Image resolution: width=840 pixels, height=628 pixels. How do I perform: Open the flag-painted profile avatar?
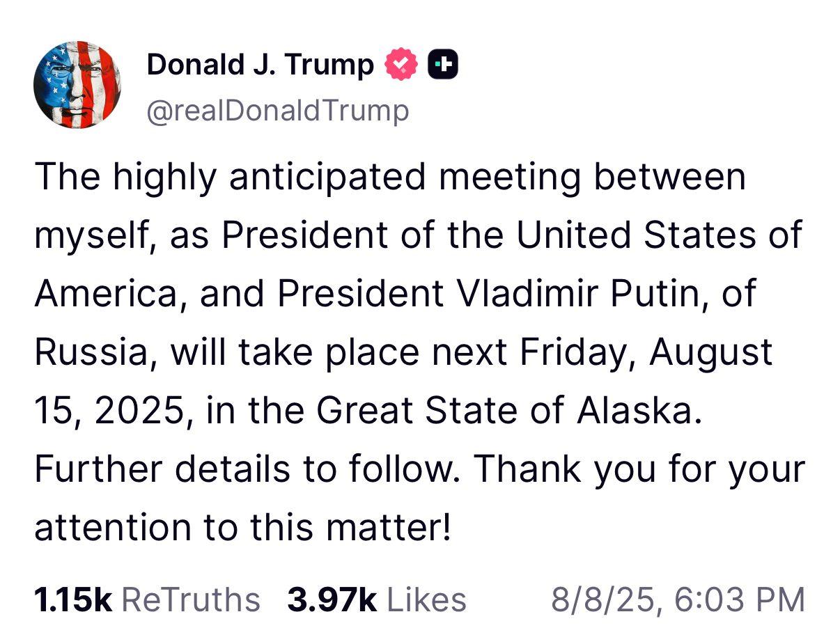(77, 84)
